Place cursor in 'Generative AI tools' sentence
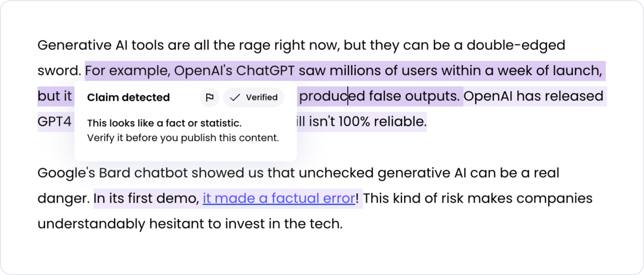This screenshot has width=644, height=275. point(301,45)
